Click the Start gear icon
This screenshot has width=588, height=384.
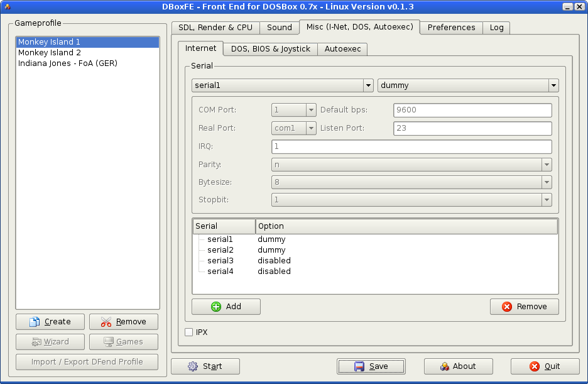tap(193, 366)
